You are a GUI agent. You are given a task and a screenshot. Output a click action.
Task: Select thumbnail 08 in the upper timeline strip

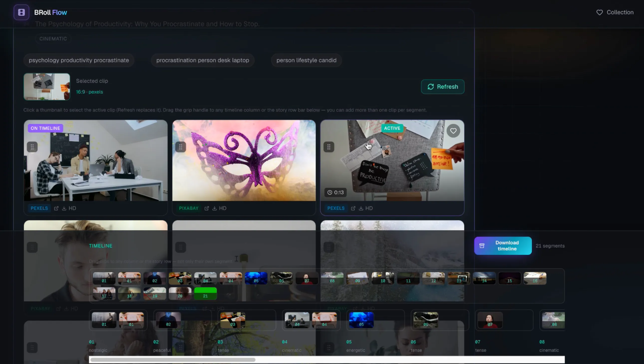pyautogui.click(x=332, y=278)
